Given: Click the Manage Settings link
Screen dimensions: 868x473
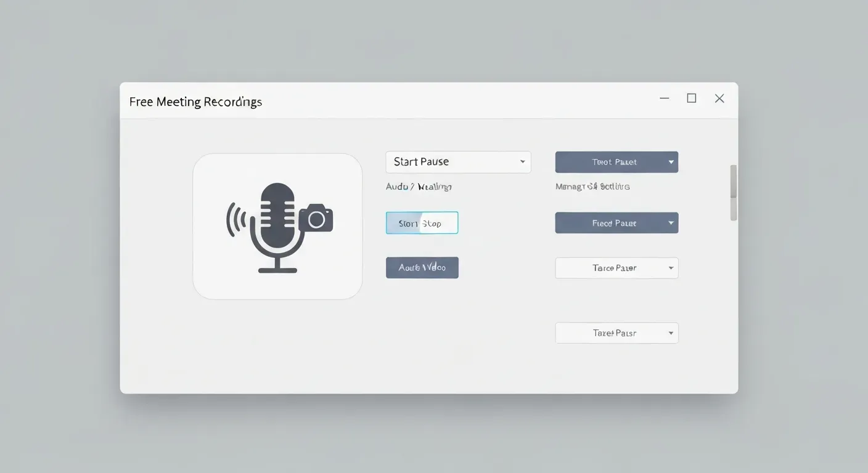Looking at the screenshot, I should pos(592,186).
